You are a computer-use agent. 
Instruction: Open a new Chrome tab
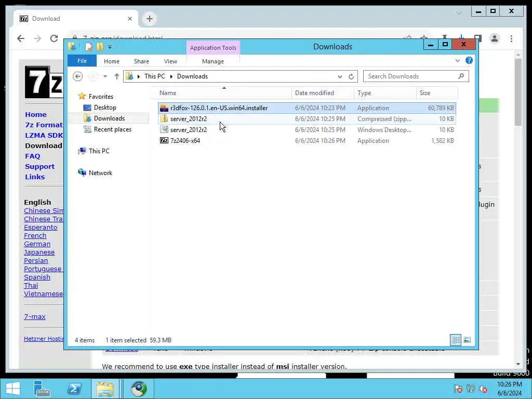tap(149, 19)
